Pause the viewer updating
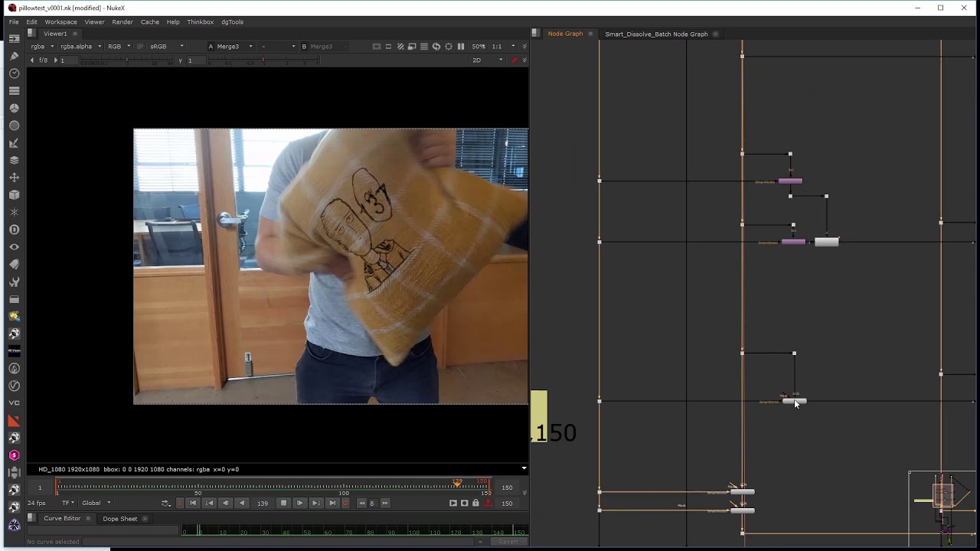Screen dimensions: 980x551 [x=461, y=47]
